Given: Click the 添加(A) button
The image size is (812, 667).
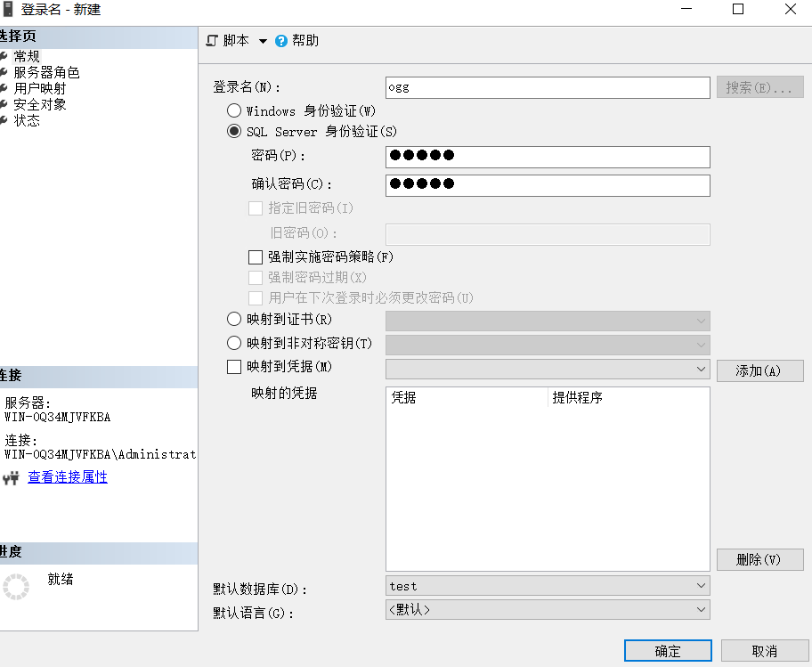Looking at the screenshot, I should point(759,370).
